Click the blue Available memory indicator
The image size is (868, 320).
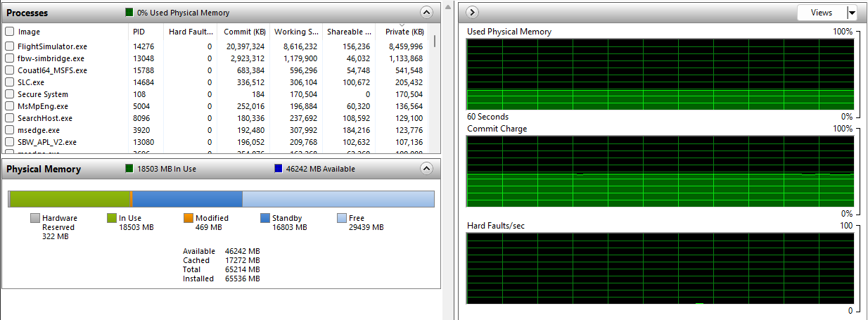(279, 169)
